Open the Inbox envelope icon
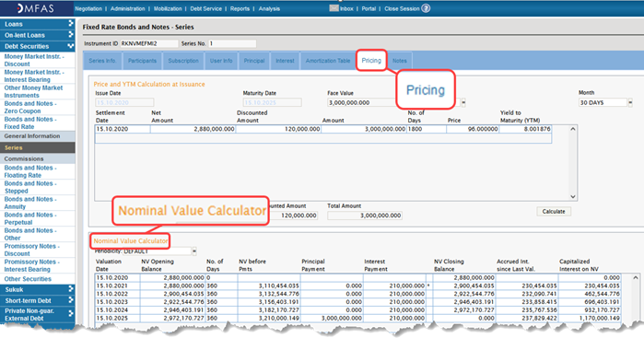 pos(334,8)
